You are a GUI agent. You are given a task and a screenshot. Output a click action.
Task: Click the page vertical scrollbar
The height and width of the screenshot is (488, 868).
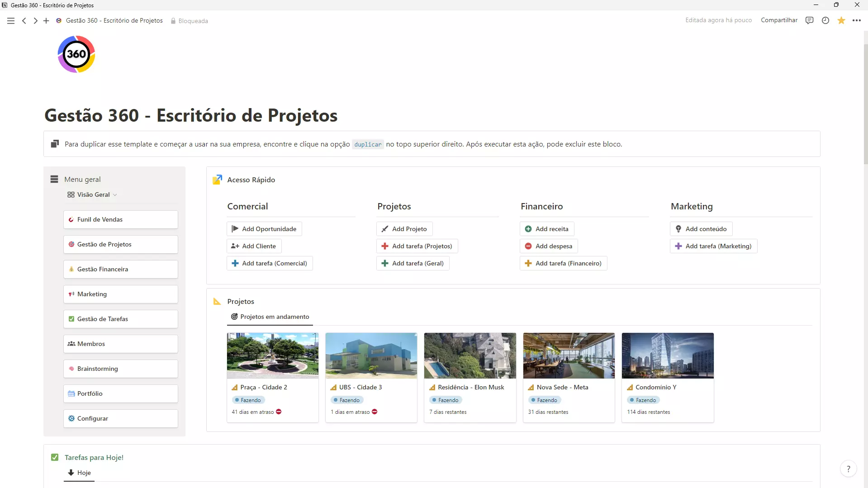(x=865, y=104)
